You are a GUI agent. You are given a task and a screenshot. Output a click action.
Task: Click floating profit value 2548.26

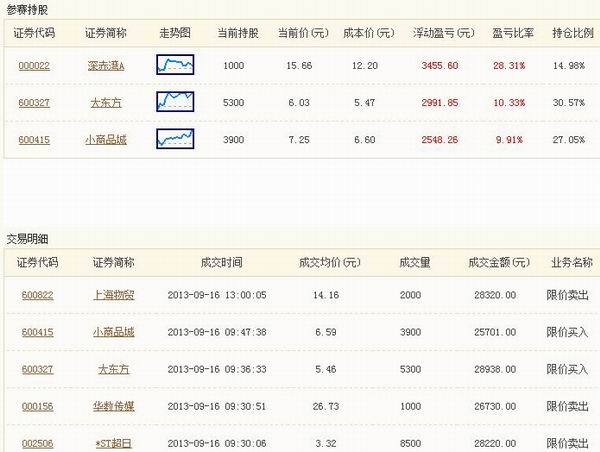(x=440, y=140)
